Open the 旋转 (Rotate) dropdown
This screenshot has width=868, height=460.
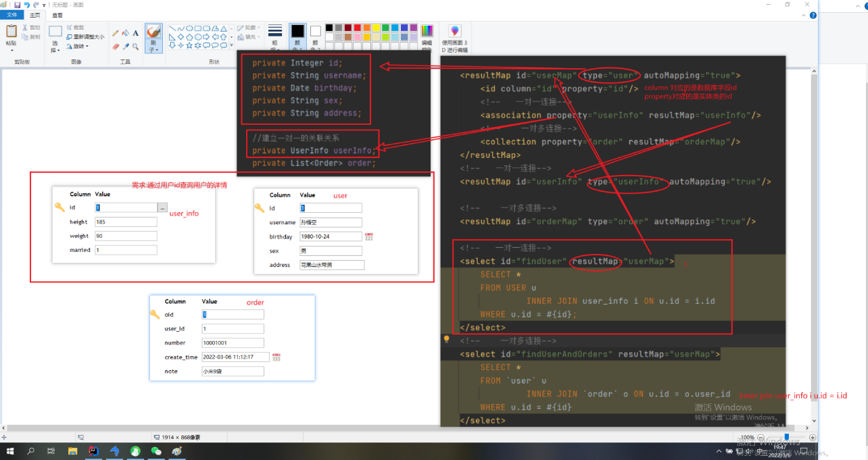[x=78, y=47]
